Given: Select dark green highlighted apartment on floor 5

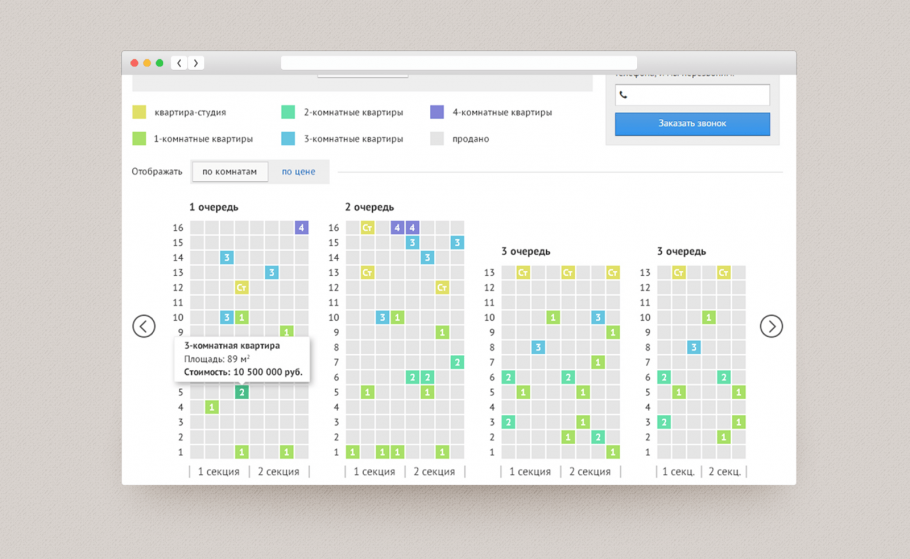Looking at the screenshot, I should (x=241, y=393).
